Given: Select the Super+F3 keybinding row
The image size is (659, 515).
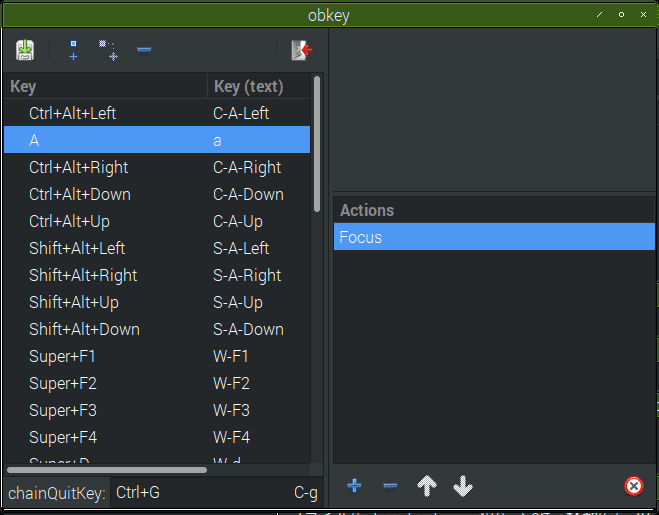Looking at the screenshot, I should [157, 410].
